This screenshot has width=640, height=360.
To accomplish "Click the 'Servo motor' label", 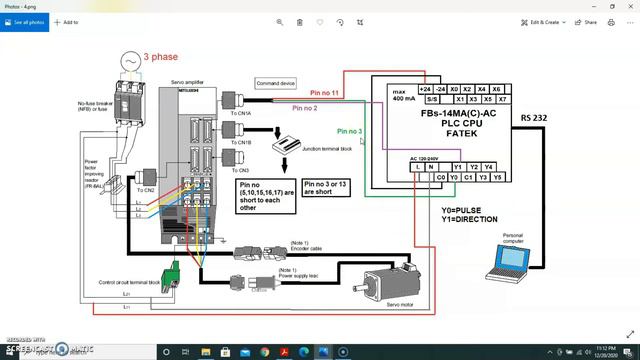I will coord(400,304).
